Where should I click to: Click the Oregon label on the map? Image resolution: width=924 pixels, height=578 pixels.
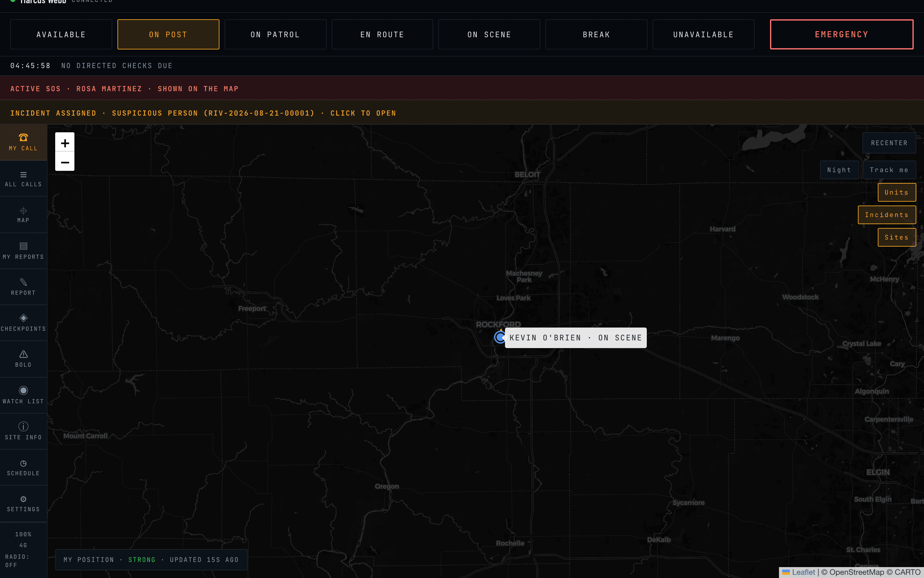[387, 486]
